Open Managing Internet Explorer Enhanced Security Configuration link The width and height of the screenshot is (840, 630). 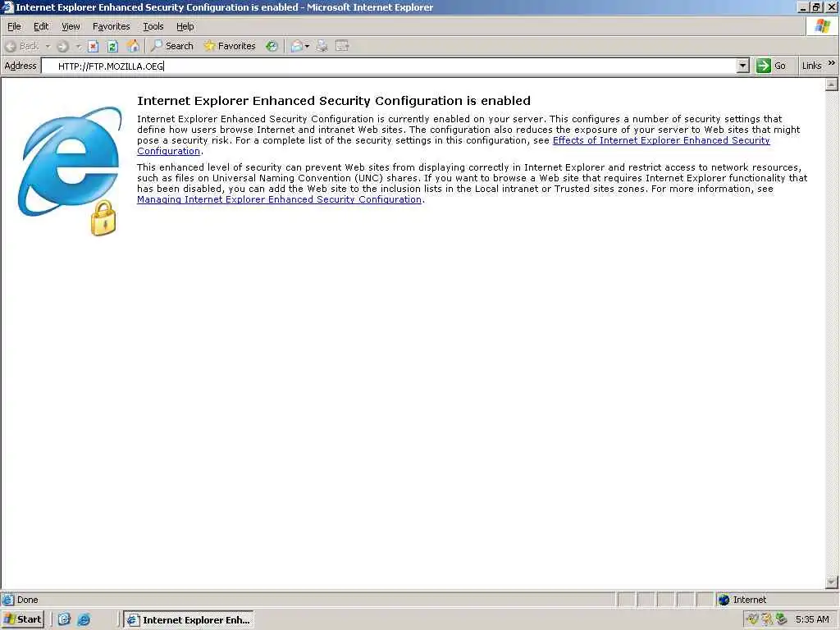(x=279, y=199)
